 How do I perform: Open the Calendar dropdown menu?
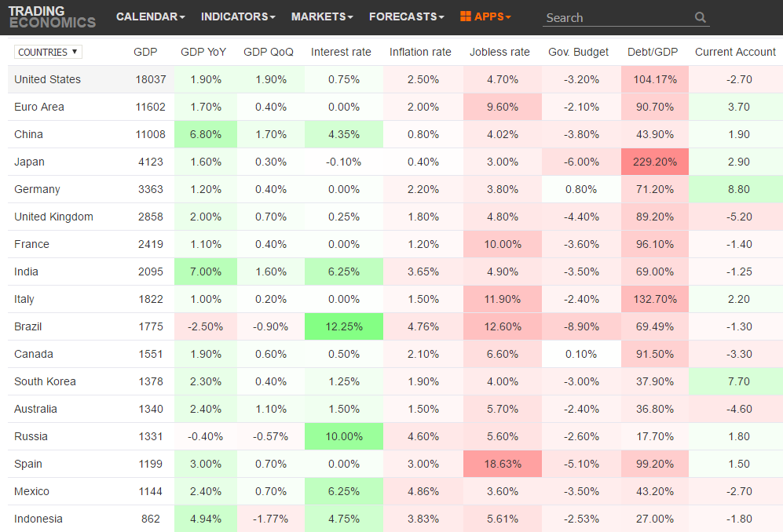pyautogui.click(x=150, y=16)
